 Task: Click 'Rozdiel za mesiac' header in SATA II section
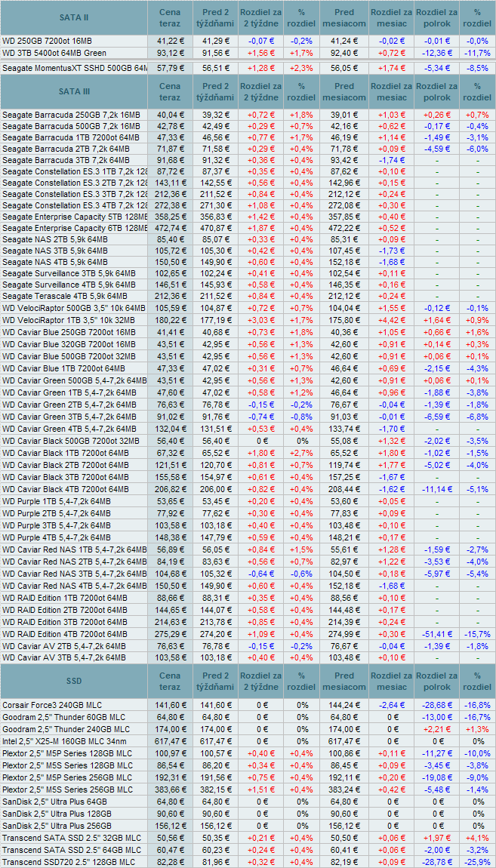(x=391, y=17)
